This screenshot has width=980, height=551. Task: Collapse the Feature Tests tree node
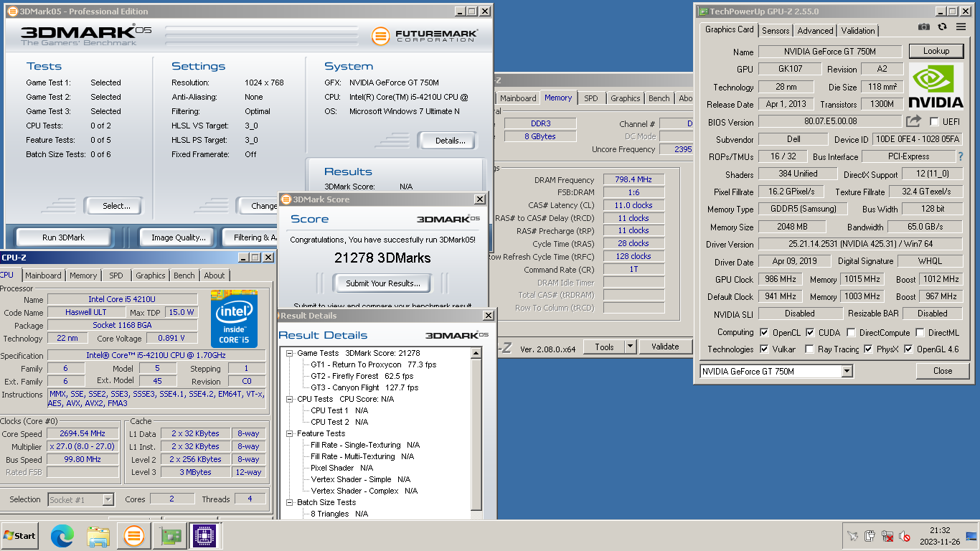tap(290, 433)
